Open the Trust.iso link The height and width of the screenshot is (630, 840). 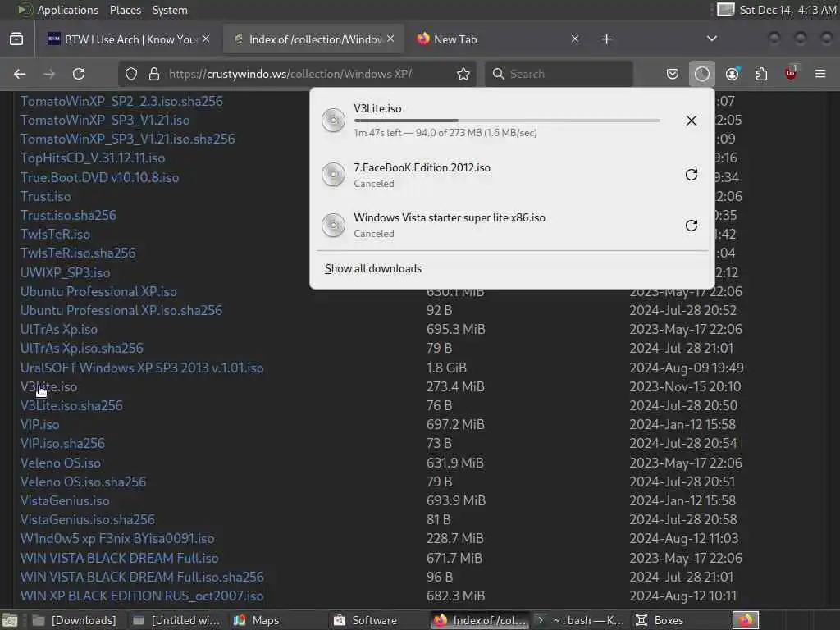[46, 197]
